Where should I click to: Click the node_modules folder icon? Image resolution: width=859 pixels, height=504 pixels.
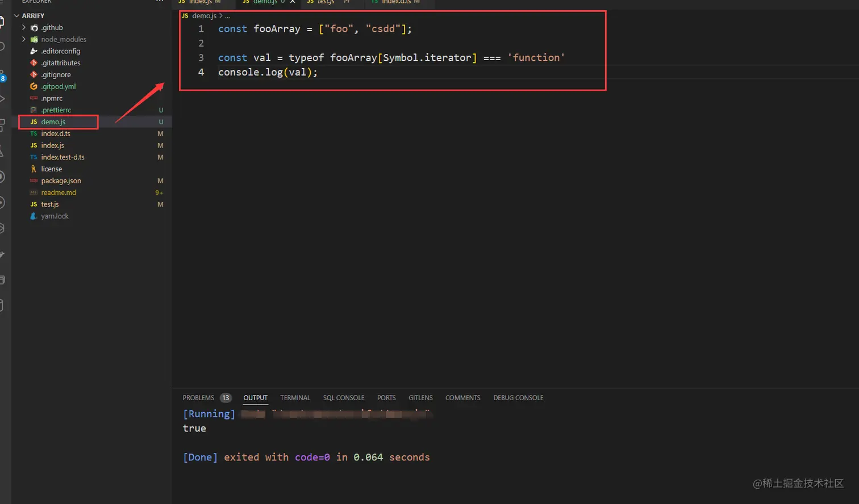coord(34,40)
